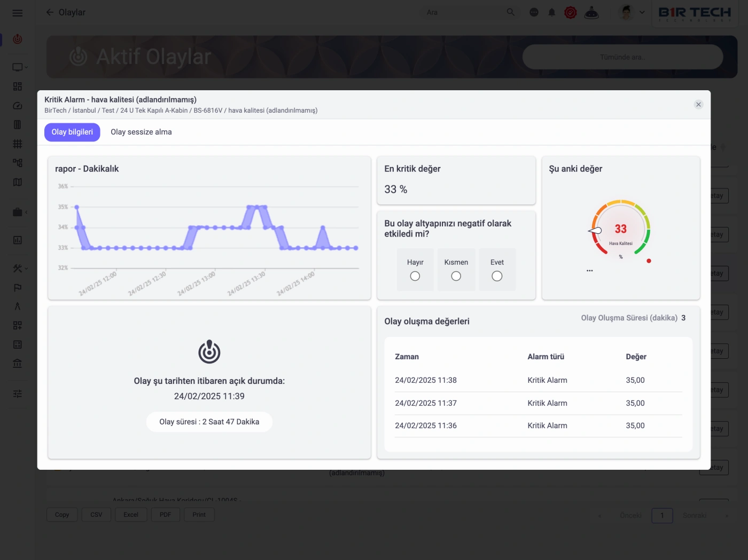Click the Olay süresi : 2 Saat 47 Dakika pill
This screenshot has height=560, width=748.
[x=209, y=422]
